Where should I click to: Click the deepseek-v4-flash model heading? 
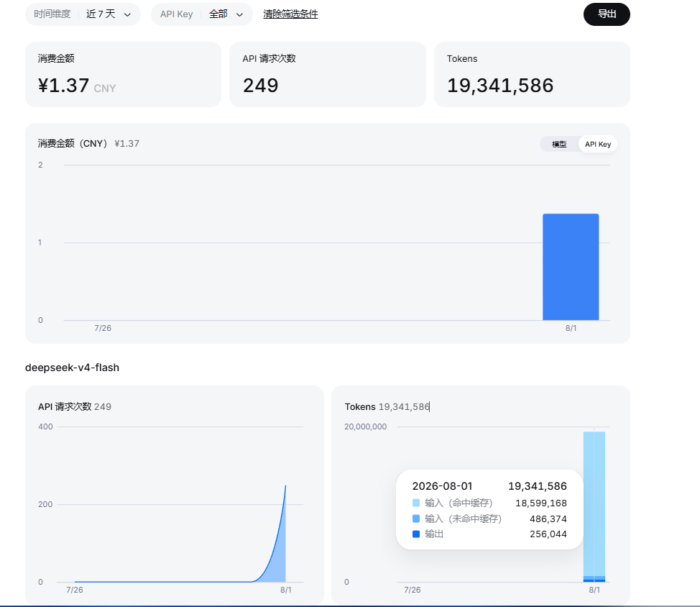[x=73, y=368]
